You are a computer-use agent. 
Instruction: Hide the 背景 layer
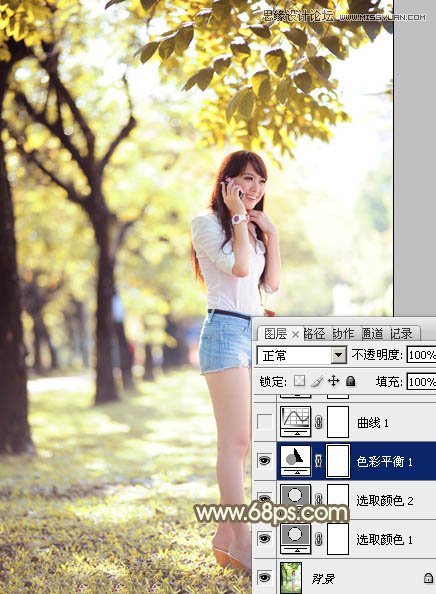(264, 578)
